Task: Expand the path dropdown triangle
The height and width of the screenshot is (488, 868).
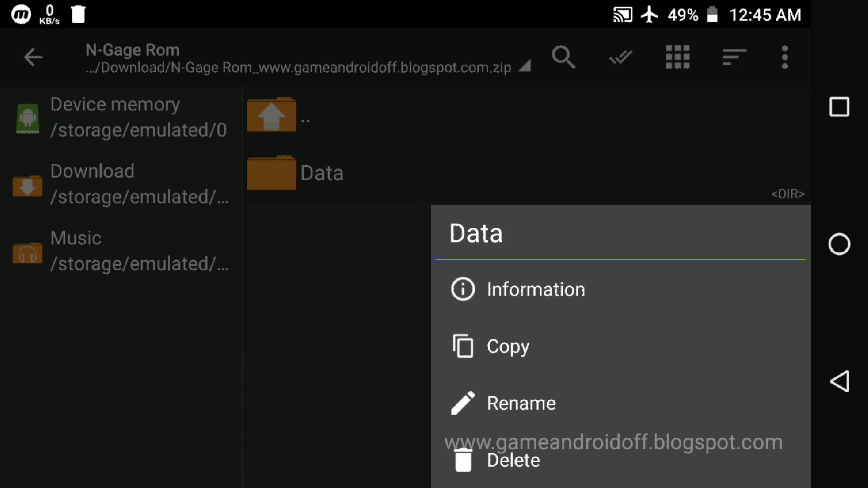Action: tap(524, 67)
